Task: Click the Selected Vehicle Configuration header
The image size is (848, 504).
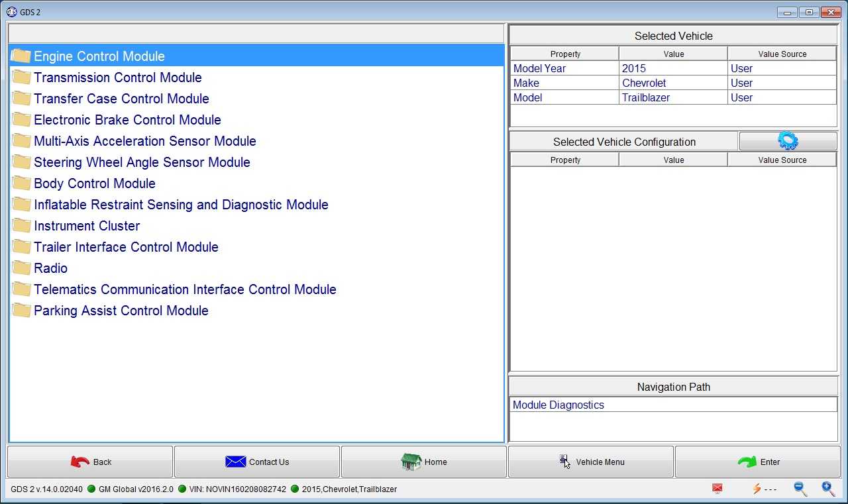Action: [x=624, y=142]
